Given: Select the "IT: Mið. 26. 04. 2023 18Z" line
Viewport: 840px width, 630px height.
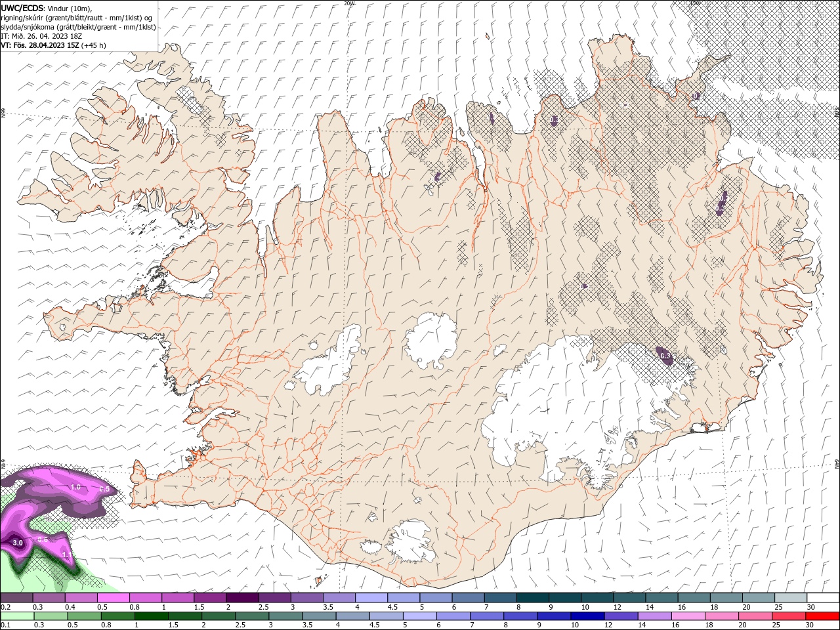Looking at the screenshot, I should pos(41,36).
